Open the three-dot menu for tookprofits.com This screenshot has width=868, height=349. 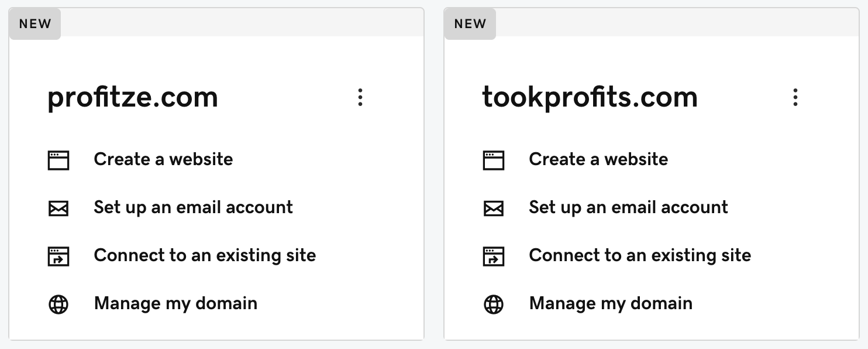[x=795, y=97]
